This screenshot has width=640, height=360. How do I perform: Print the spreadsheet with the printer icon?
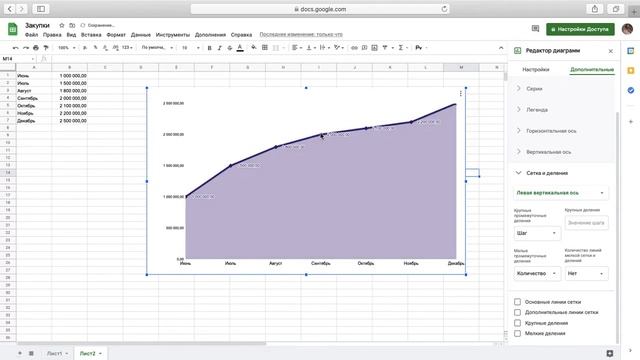36,48
